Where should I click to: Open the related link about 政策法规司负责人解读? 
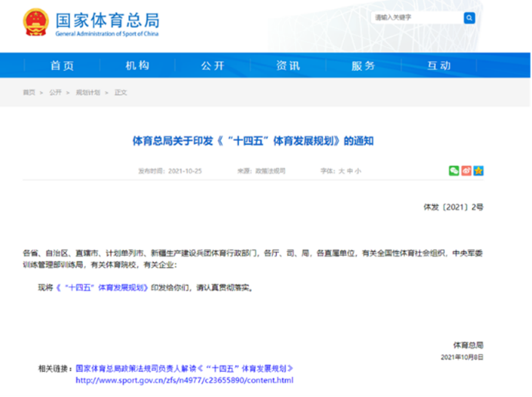pyautogui.click(x=185, y=369)
